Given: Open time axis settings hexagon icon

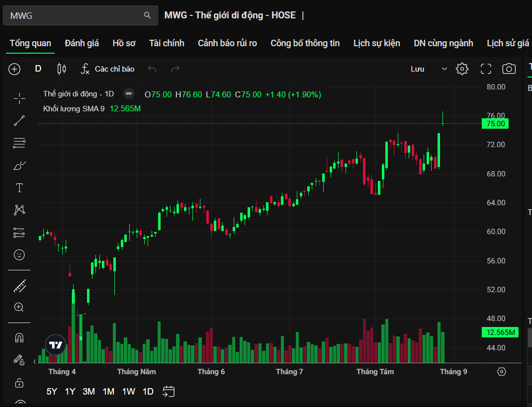Looking at the screenshot, I should coord(502,372).
